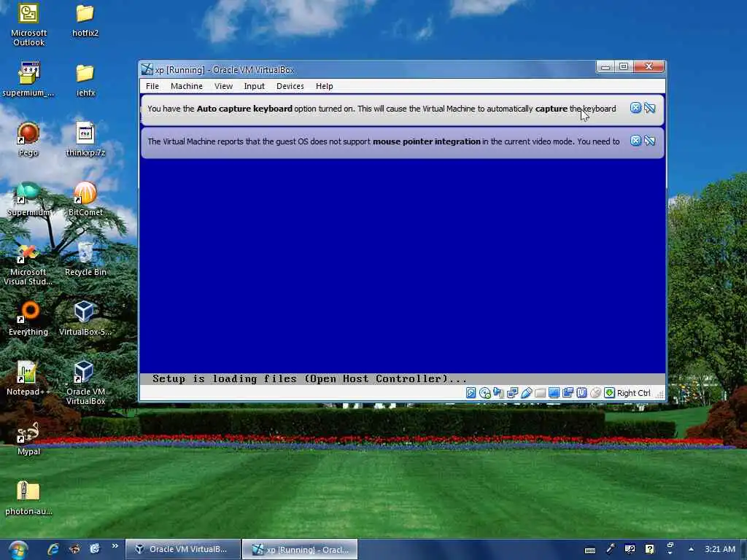Open the File menu in VirtualBox
Image resolution: width=747 pixels, height=560 pixels.
coord(152,86)
